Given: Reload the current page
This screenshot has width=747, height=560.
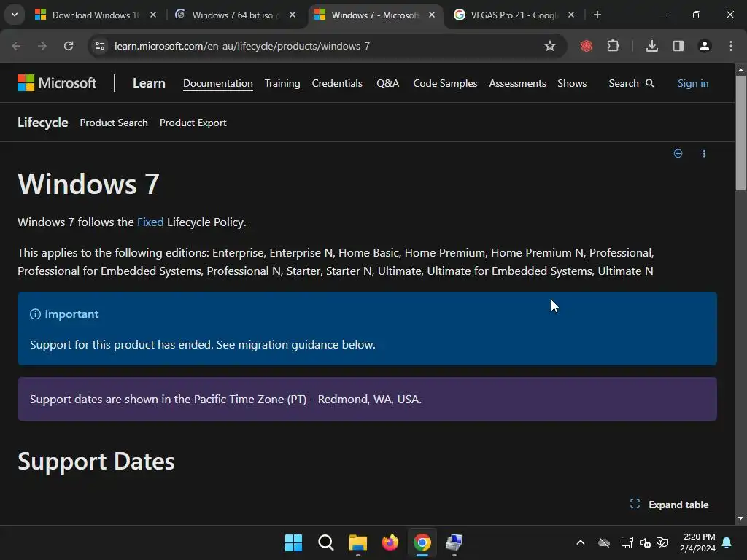Looking at the screenshot, I should (69, 46).
